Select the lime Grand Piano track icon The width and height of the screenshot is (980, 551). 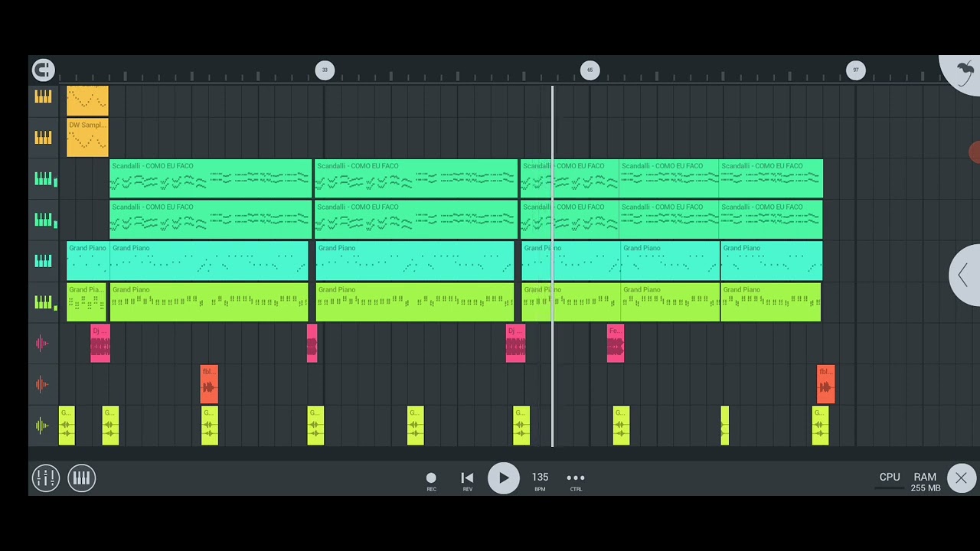tap(44, 303)
